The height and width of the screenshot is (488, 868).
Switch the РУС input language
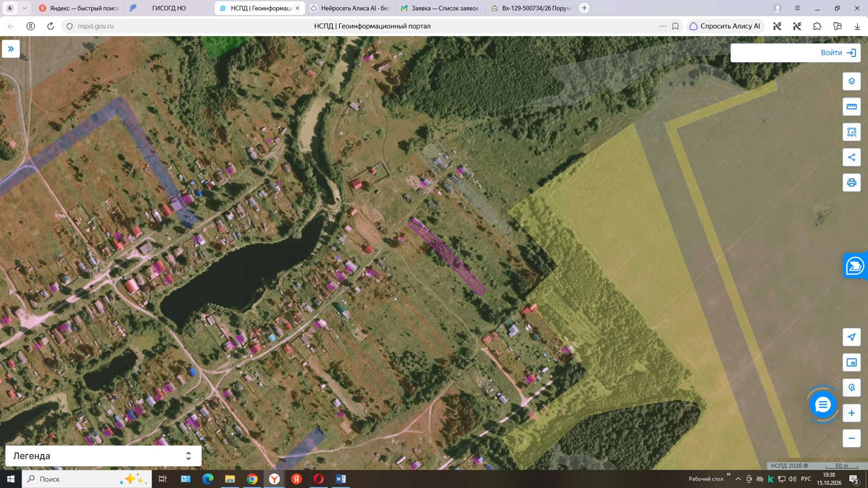[x=806, y=479]
